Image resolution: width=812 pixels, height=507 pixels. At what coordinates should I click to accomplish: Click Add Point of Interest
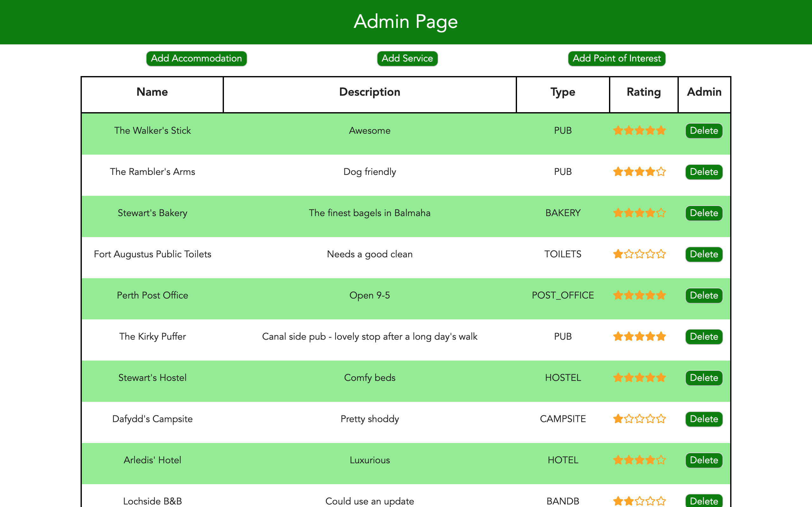coord(616,58)
